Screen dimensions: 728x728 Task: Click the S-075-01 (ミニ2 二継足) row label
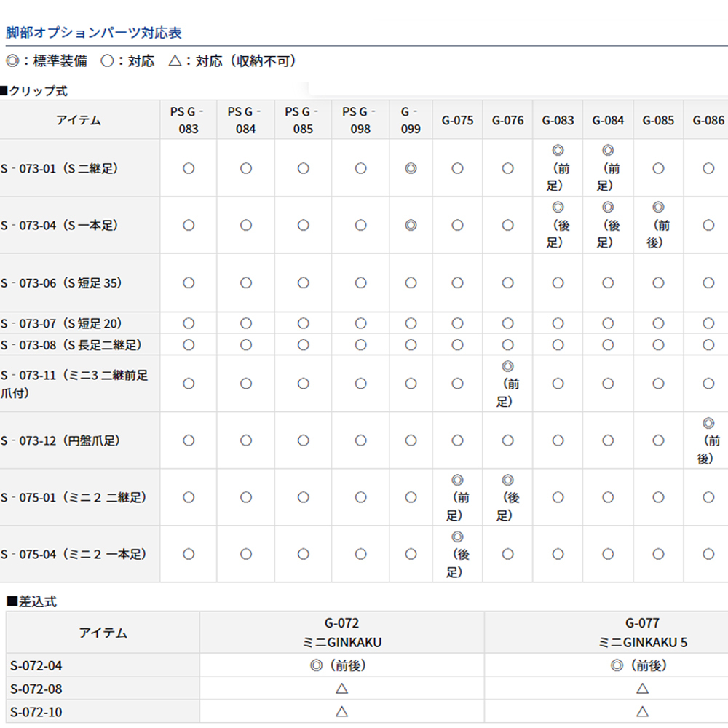click(74, 497)
